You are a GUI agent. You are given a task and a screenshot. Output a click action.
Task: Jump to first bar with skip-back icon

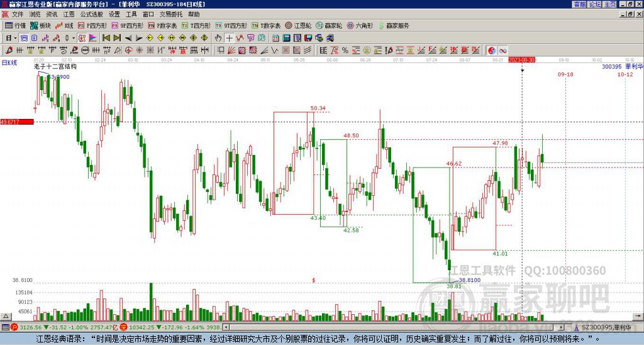coord(106,38)
